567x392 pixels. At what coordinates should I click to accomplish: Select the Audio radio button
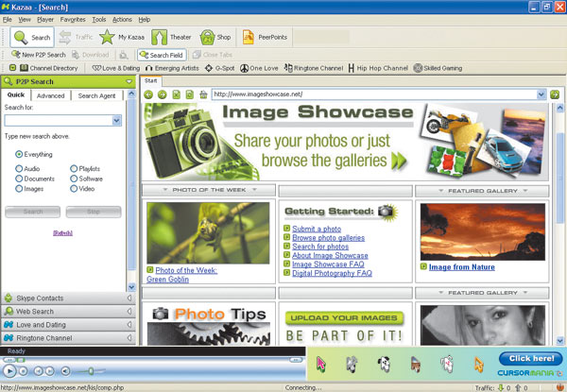(x=19, y=167)
